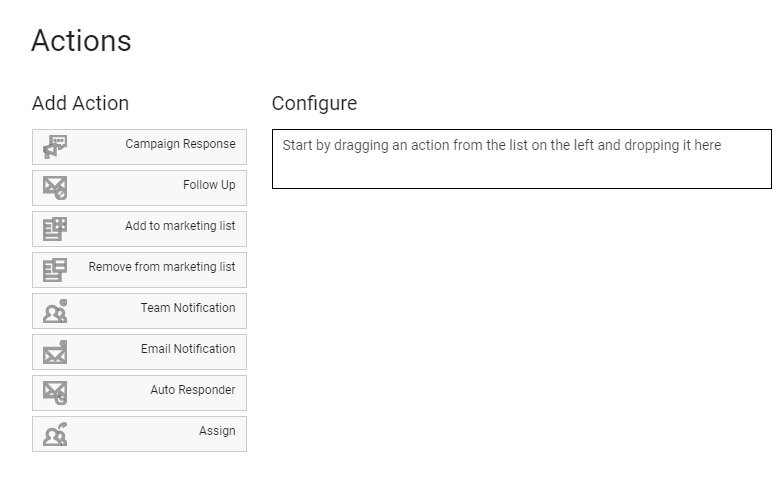
Task: Click the Add to marketing list icon
Action: tap(55, 229)
